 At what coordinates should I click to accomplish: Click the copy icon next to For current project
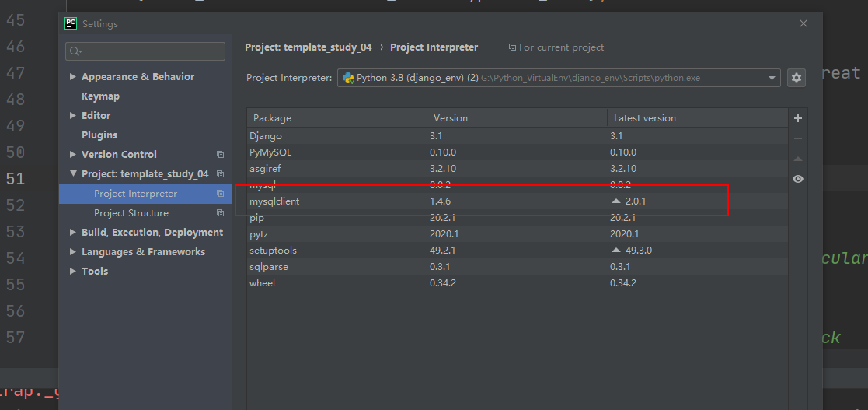(x=512, y=47)
